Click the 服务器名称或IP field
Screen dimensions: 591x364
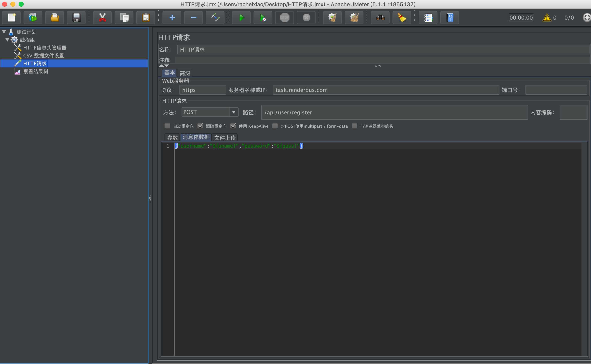point(386,90)
